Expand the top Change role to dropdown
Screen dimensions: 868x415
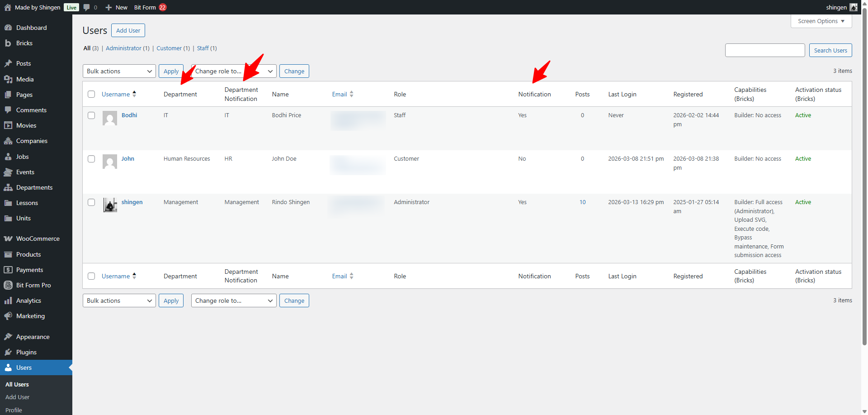tap(234, 71)
